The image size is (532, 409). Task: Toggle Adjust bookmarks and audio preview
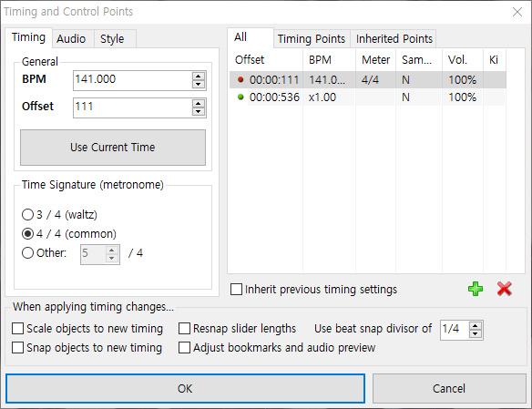tap(277, 348)
